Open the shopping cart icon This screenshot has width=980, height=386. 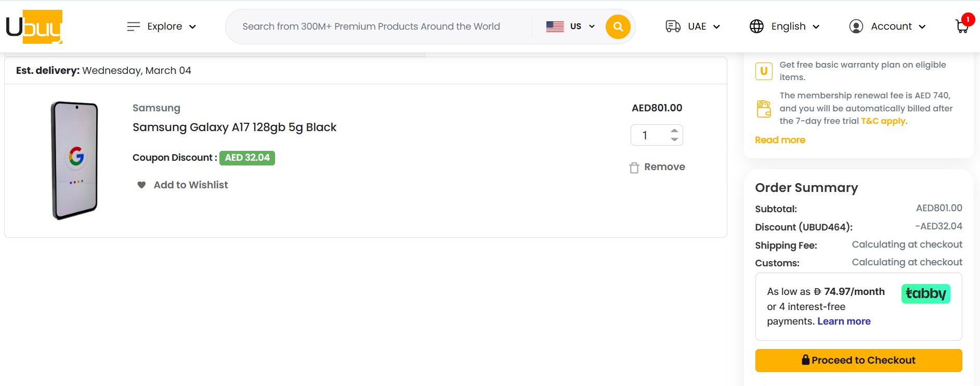pos(962,26)
